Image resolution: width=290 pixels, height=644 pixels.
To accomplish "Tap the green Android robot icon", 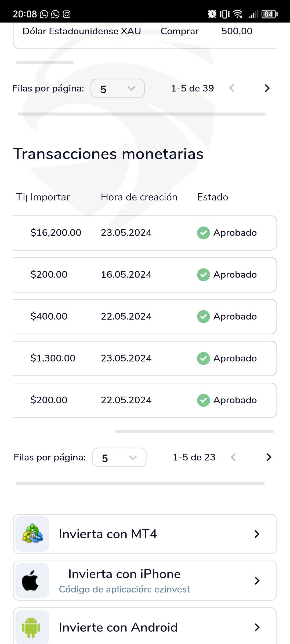I will (x=31, y=627).
